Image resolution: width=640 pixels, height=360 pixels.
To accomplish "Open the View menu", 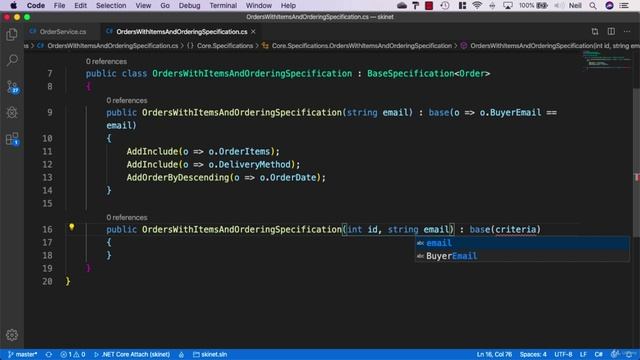I will [x=143, y=5].
